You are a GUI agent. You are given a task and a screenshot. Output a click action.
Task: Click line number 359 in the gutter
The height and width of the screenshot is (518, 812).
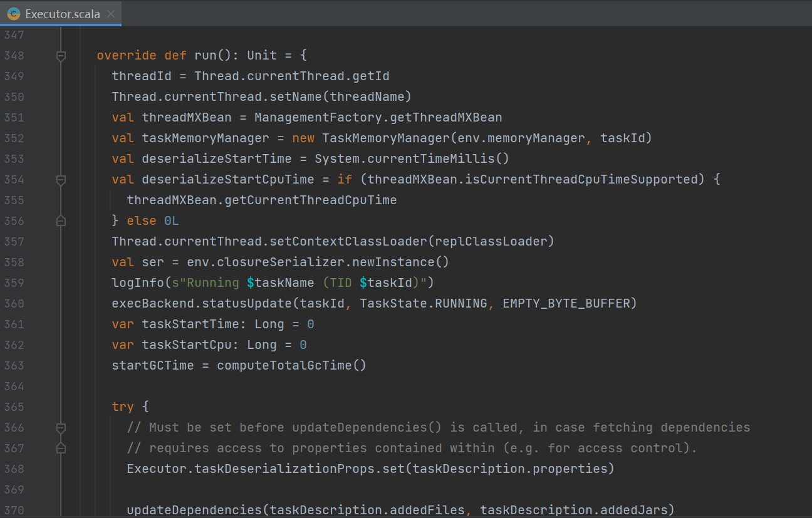tap(14, 283)
